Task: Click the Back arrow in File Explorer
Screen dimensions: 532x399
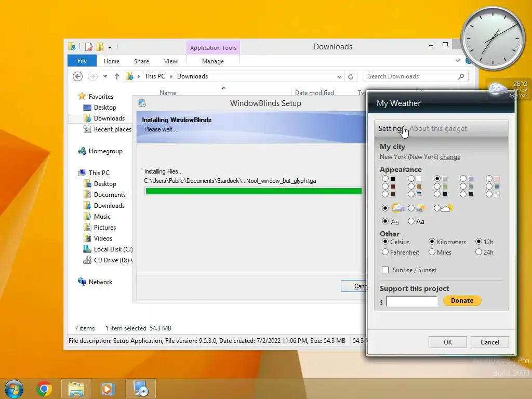Action: (78, 76)
